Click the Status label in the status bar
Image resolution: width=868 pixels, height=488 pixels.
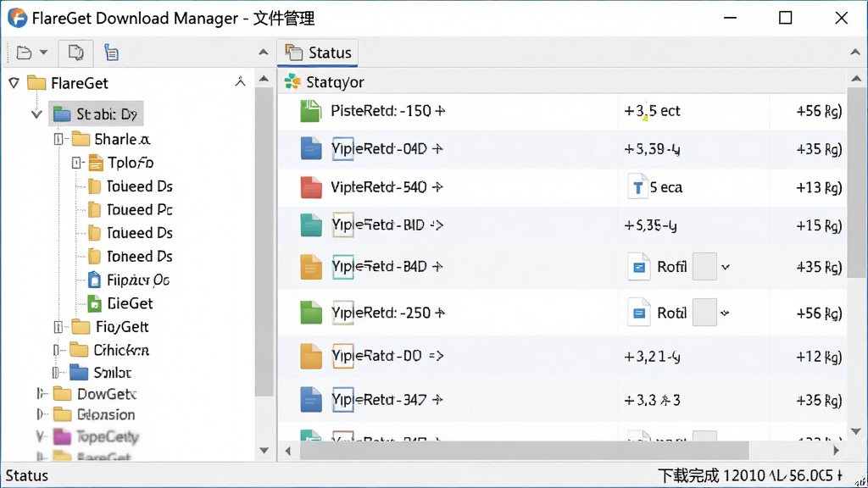pos(26,475)
